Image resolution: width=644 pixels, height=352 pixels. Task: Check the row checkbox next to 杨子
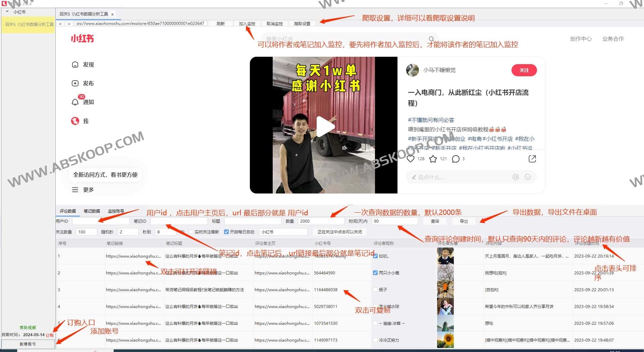coord(375,289)
